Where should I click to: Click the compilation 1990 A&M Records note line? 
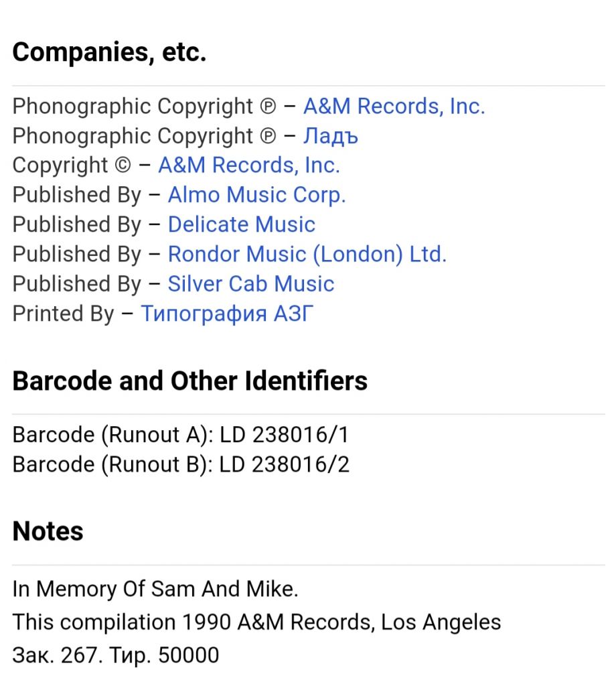[256, 622]
